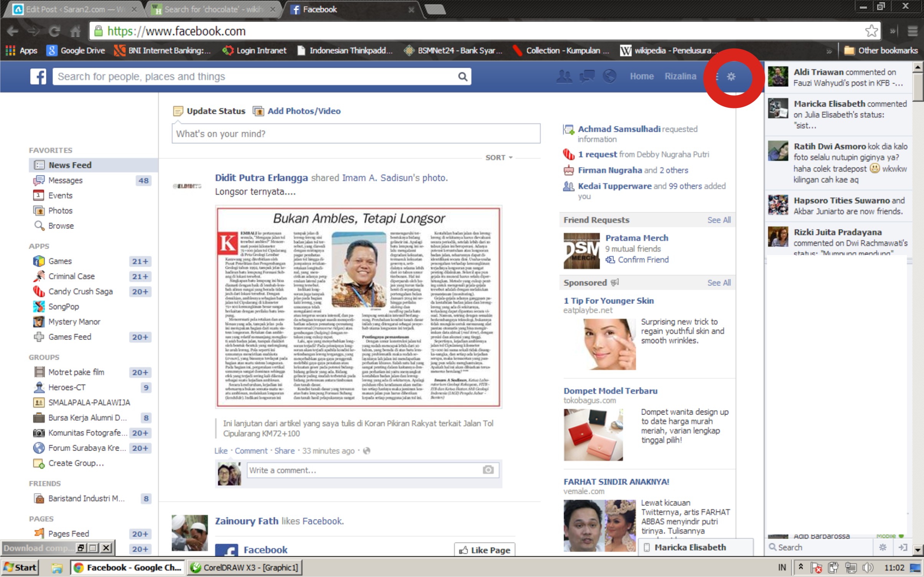This screenshot has width=924, height=577.
Task: Open Maricka Elisabeth chat tab
Action: coord(695,547)
